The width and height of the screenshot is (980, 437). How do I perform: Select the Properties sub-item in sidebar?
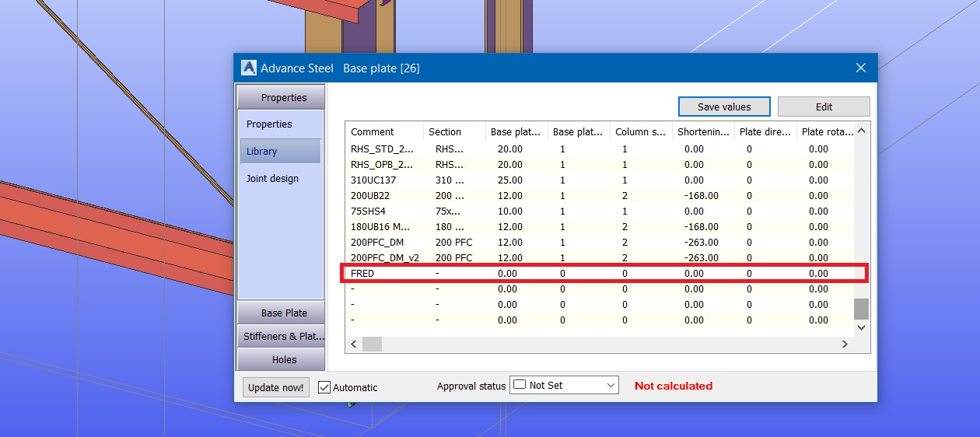(x=269, y=124)
